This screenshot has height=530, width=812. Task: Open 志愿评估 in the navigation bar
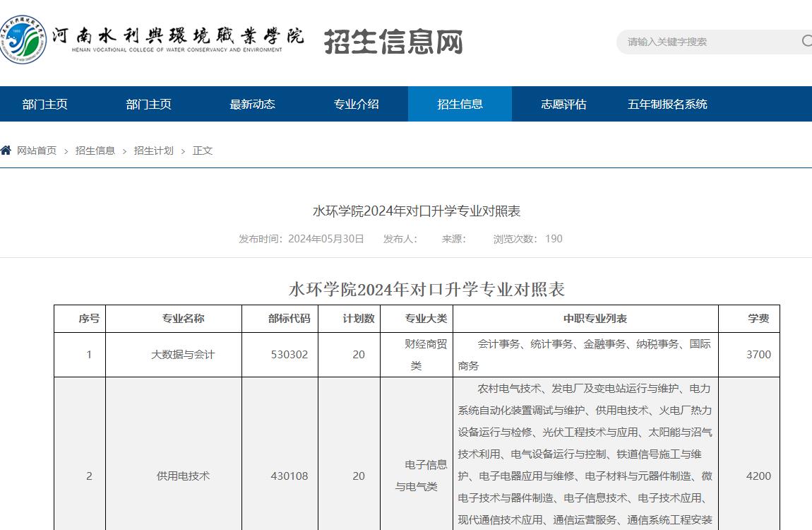pos(563,104)
